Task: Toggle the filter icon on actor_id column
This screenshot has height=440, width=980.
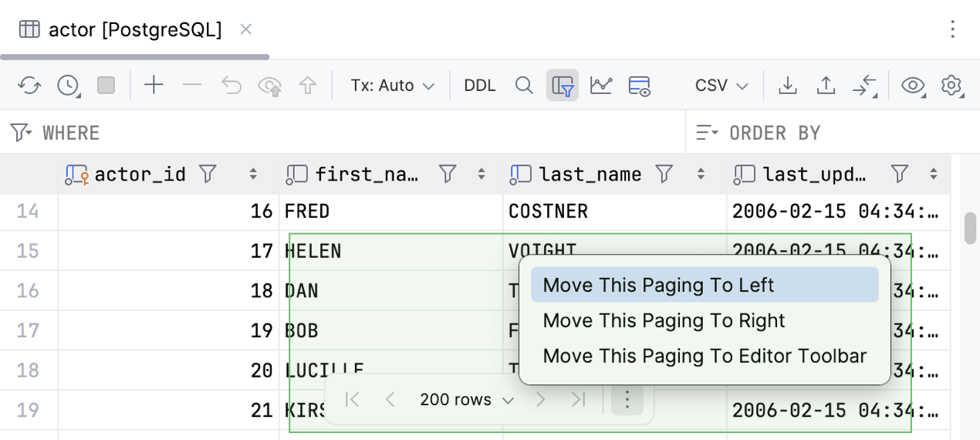Action: pyautogui.click(x=207, y=174)
